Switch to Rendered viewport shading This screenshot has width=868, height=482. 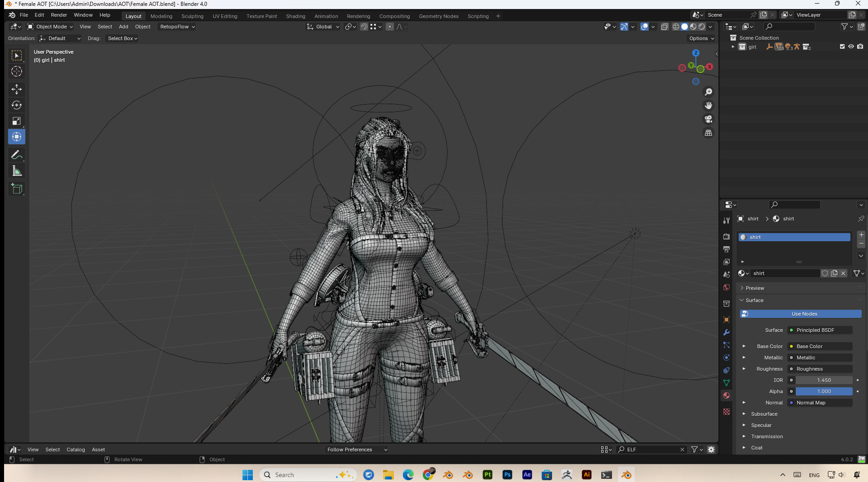(x=702, y=27)
